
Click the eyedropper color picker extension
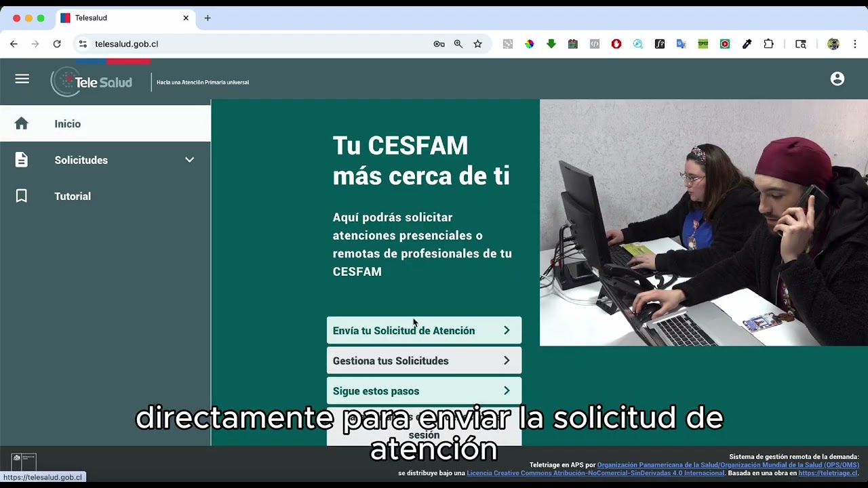pyautogui.click(x=747, y=44)
